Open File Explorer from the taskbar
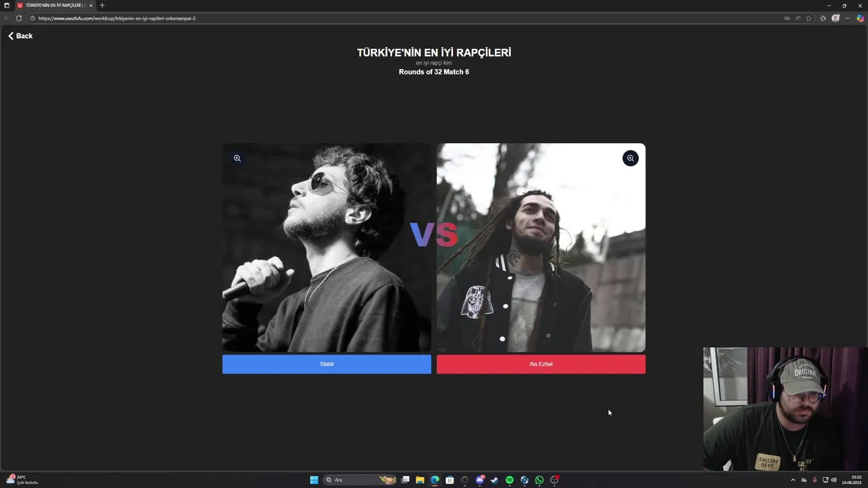This screenshot has width=868, height=488. click(x=420, y=480)
